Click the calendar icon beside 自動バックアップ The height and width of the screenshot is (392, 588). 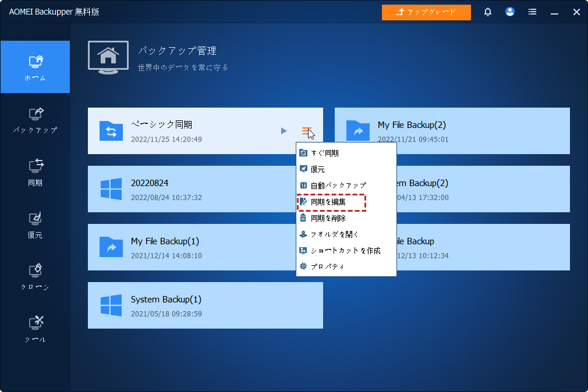(303, 185)
